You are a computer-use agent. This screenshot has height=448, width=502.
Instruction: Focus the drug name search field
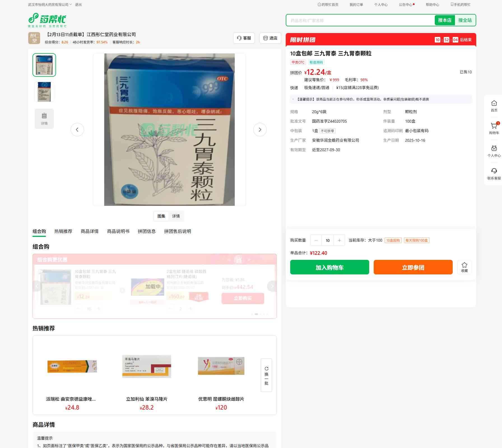click(360, 20)
